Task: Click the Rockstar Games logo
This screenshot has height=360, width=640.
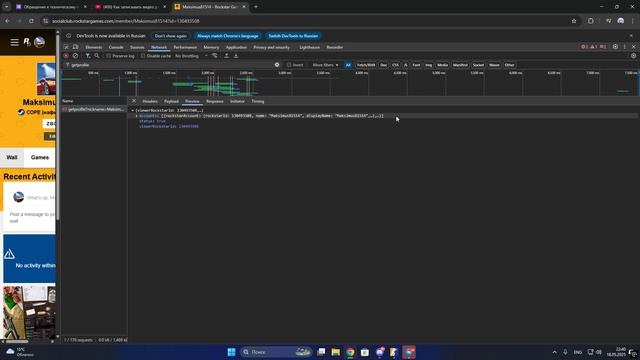Action: [27, 42]
